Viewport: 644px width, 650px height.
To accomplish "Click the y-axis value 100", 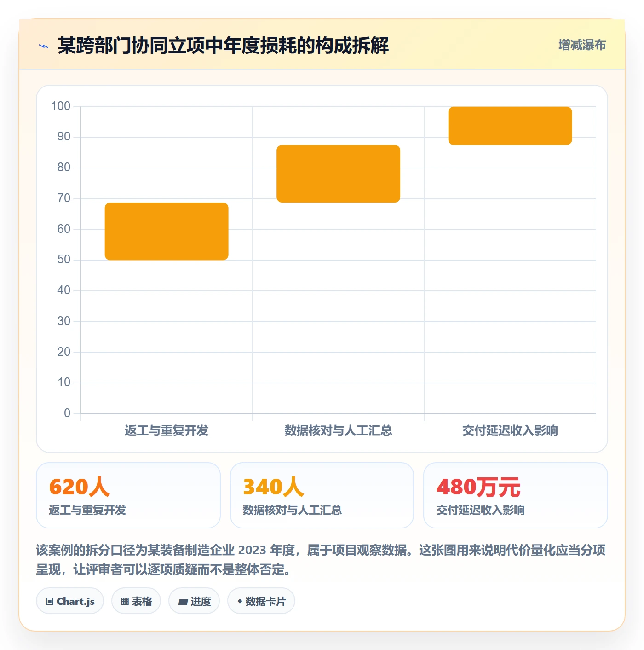I will [61, 106].
